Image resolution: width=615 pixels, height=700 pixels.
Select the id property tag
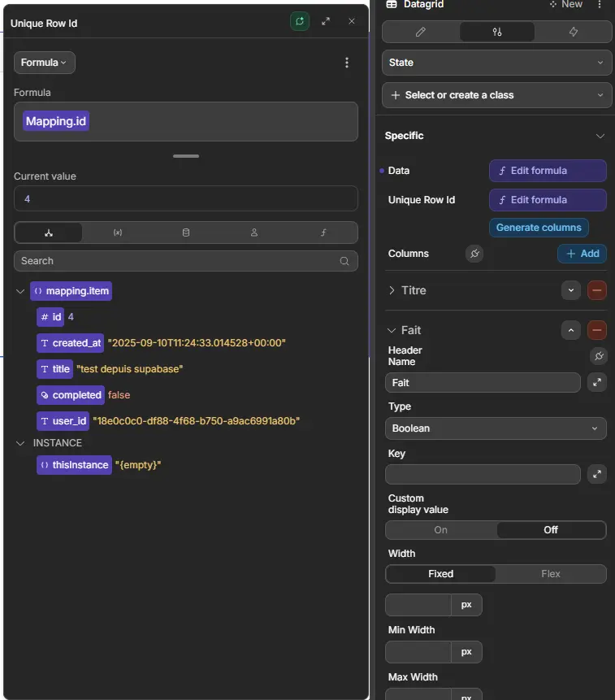[50, 317]
